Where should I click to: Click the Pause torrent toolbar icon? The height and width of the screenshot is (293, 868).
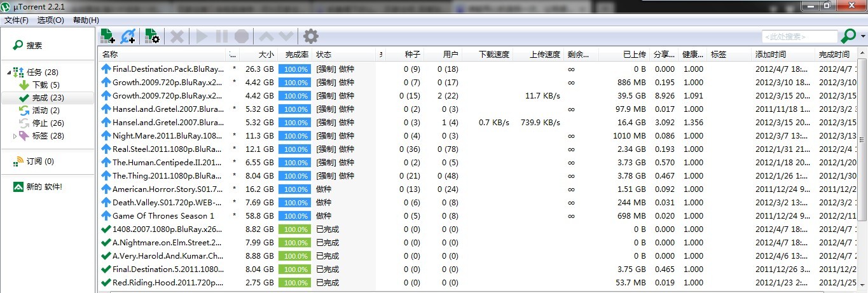coord(222,36)
